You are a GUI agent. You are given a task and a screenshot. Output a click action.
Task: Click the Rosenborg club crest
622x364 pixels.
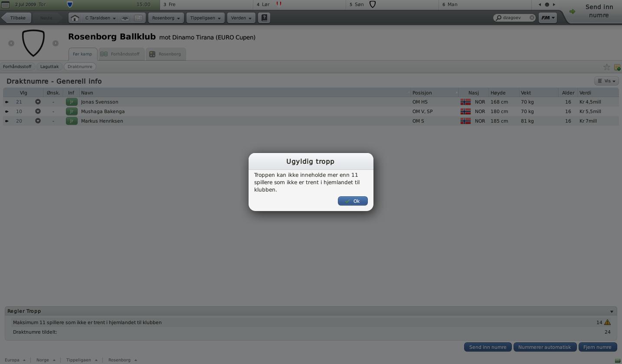tap(33, 43)
